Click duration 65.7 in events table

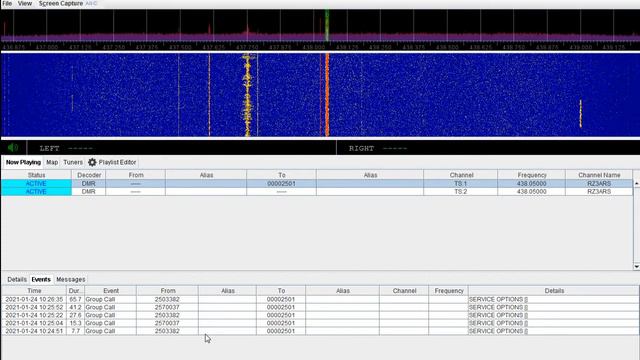click(76, 299)
